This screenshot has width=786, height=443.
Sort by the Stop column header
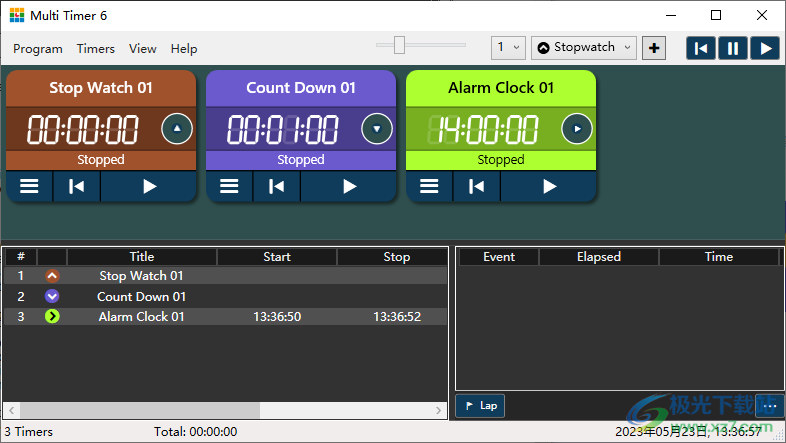pos(392,257)
